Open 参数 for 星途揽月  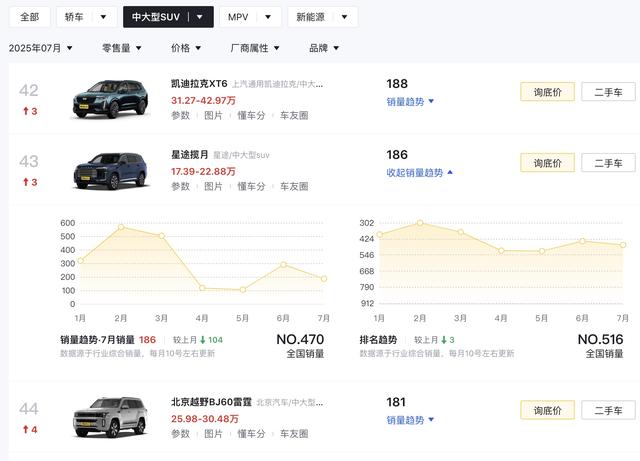click(180, 187)
